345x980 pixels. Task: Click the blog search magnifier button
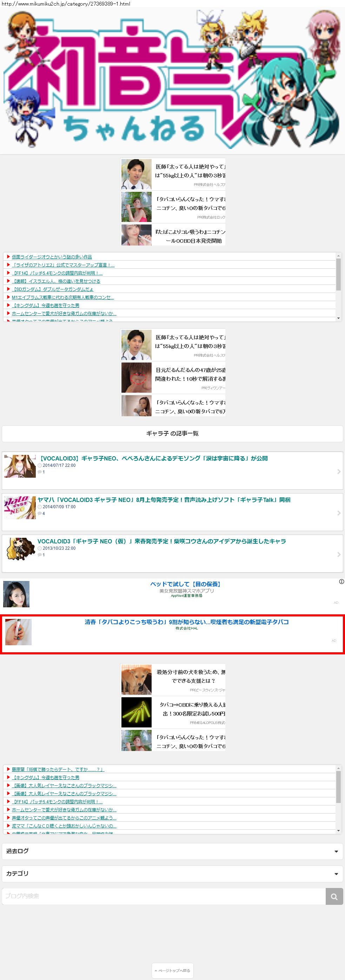[x=334, y=896]
